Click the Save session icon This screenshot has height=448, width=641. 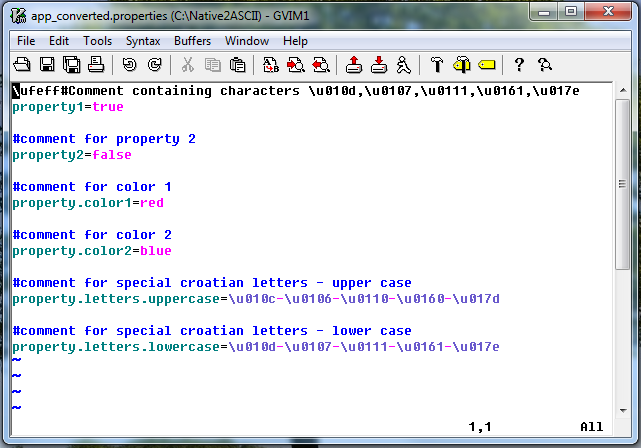tap(379, 65)
